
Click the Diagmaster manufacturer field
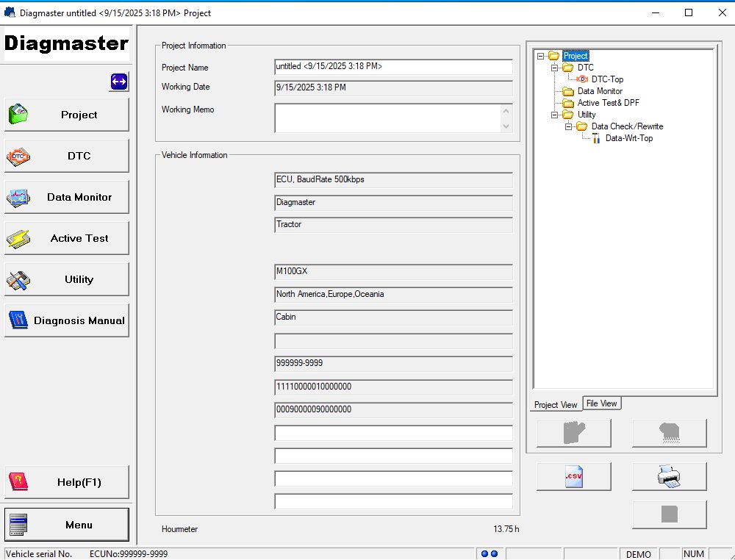click(x=393, y=203)
